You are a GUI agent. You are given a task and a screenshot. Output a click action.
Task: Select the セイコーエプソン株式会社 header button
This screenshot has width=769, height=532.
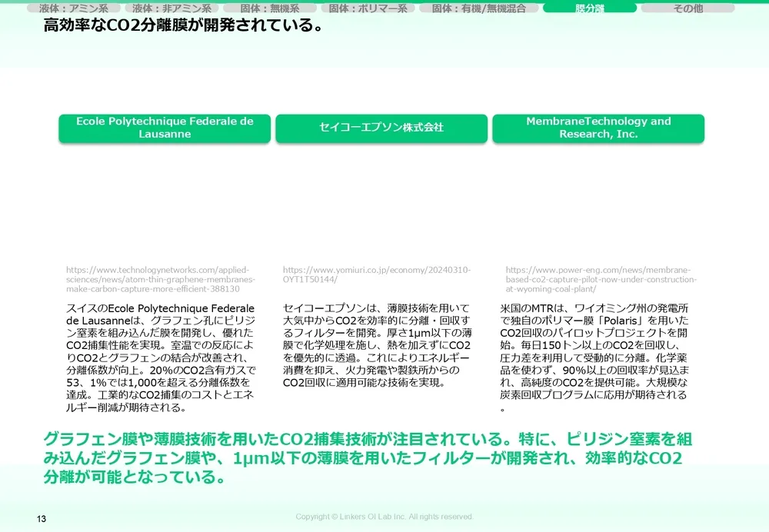coord(381,128)
